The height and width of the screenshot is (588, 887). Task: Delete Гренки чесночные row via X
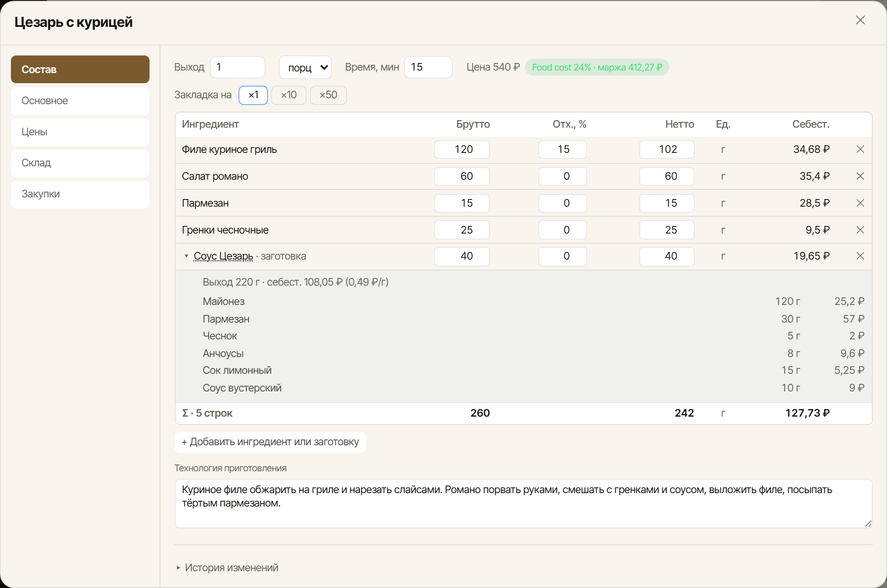(860, 230)
